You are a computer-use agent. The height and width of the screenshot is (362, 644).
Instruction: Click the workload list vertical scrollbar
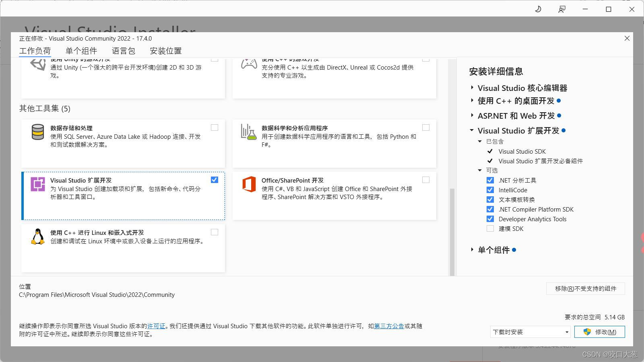click(452, 232)
